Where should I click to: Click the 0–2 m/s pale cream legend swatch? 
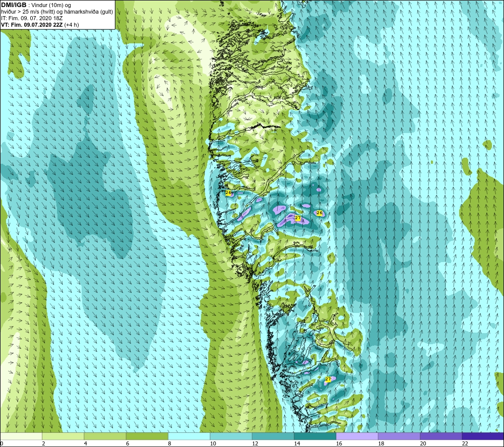click(x=21, y=436)
